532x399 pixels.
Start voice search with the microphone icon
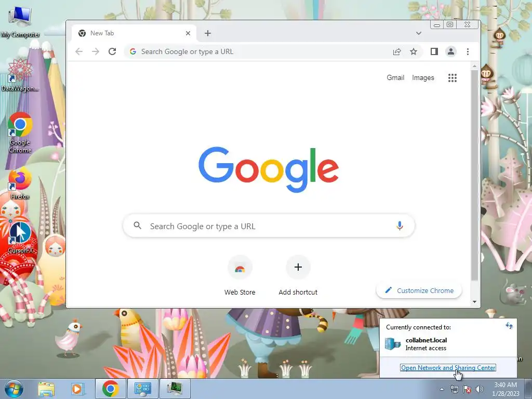point(400,226)
